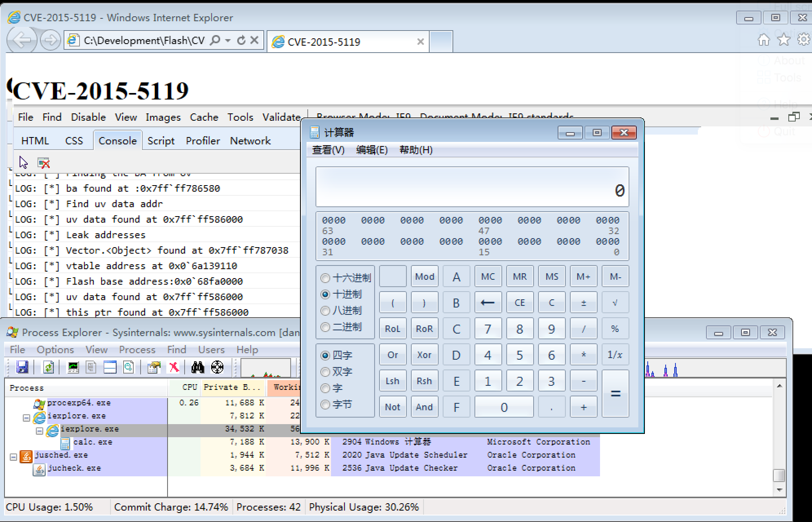
Task: Open the Options menu in Process Explorer
Action: pyautogui.click(x=55, y=349)
